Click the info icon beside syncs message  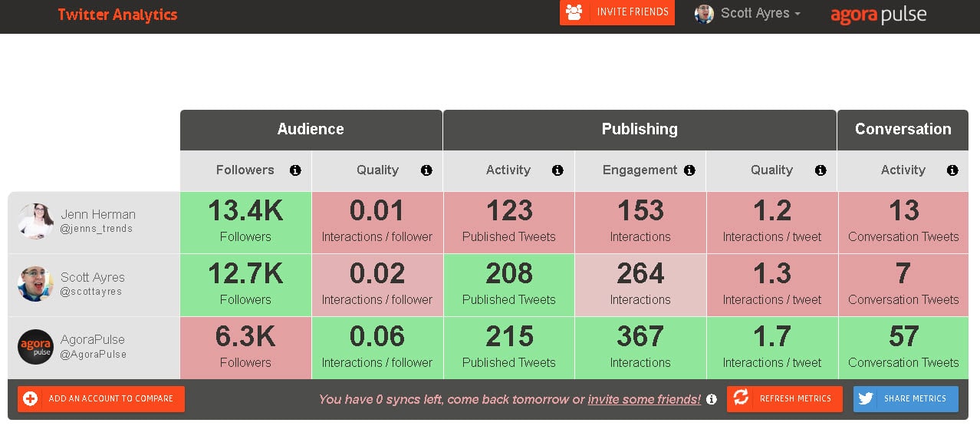pos(712,399)
